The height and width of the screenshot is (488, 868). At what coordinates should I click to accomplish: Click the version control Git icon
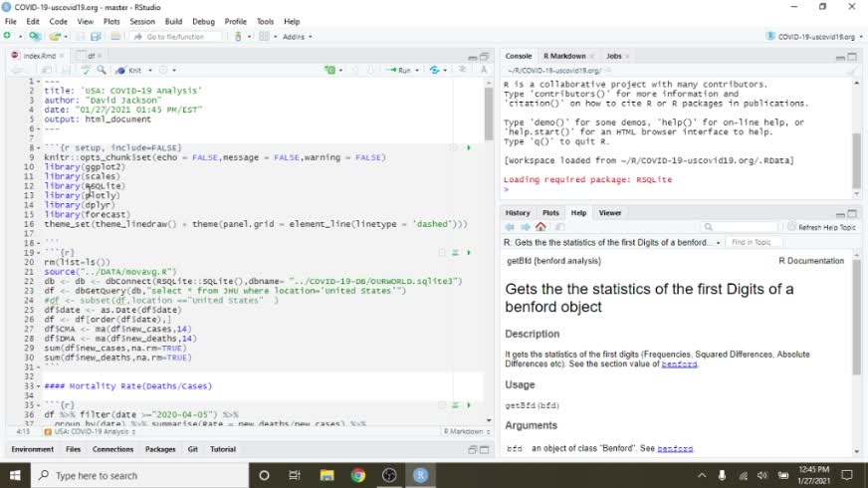[238, 37]
